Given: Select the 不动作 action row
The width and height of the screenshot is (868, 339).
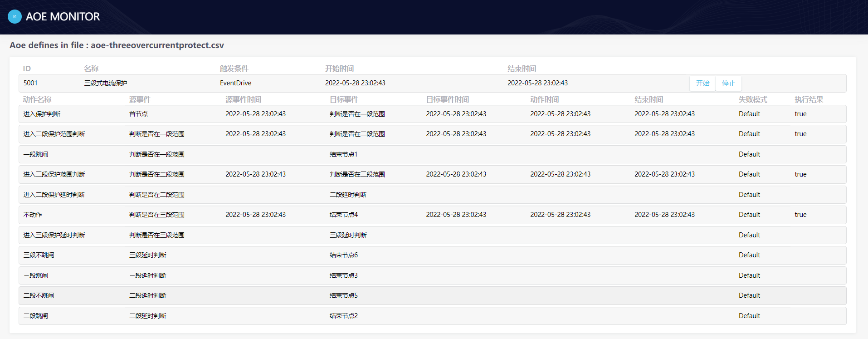Looking at the screenshot, I should pyautogui.click(x=432, y=215).
